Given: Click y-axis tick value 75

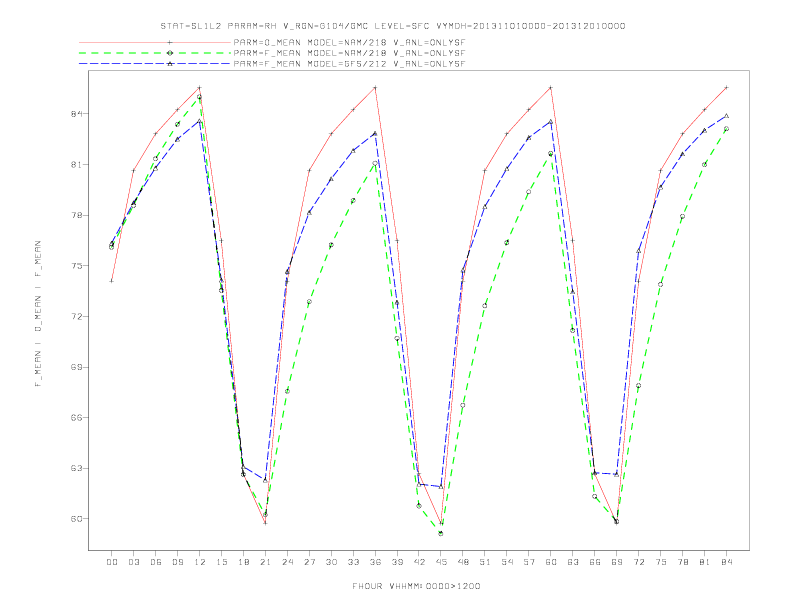Looking at the screenshot, I should [76, 266].
